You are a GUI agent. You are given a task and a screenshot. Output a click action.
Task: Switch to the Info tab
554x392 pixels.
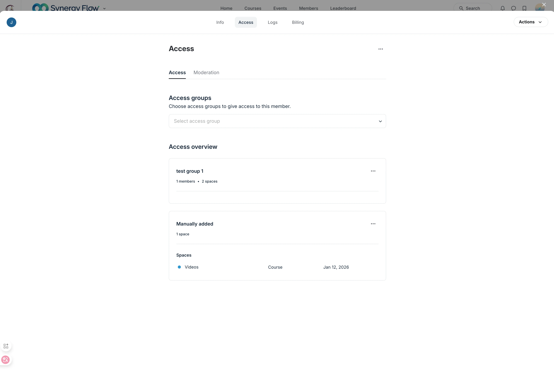pyautogui.click(x=220, y=22)
